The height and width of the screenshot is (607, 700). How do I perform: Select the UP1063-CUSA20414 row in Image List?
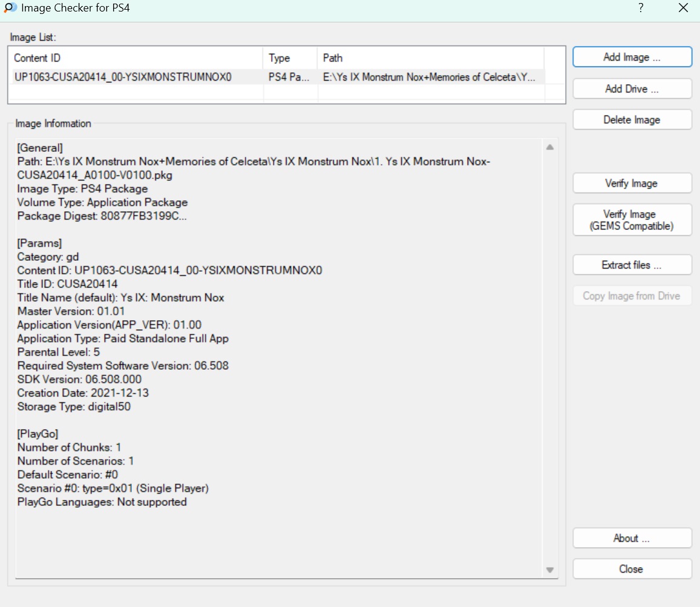coord(123,77)
